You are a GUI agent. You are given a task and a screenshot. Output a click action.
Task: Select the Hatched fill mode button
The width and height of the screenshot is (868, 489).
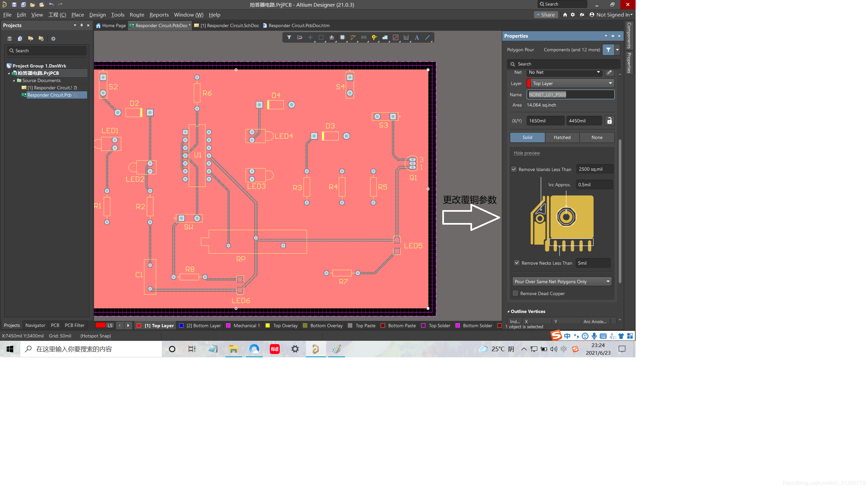coord(562,137)
